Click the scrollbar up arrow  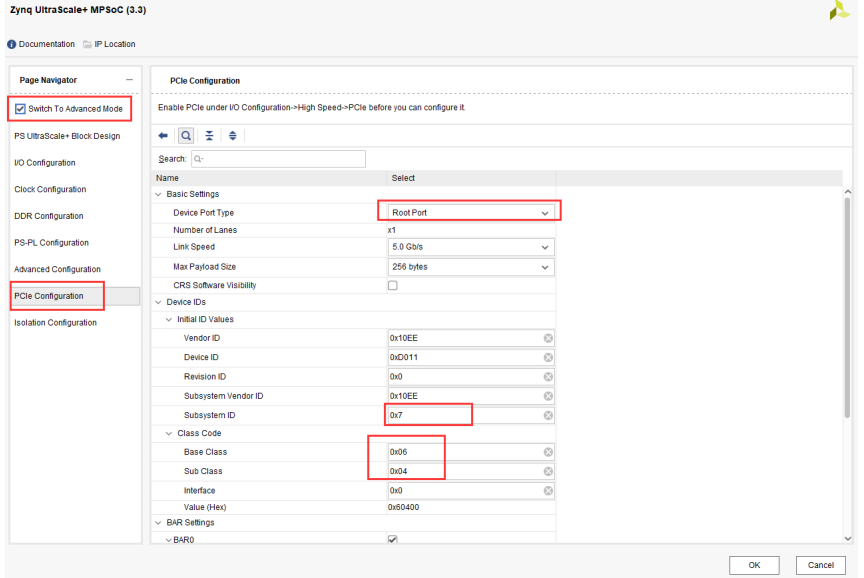pyautogui.click(x=847, y=192)
